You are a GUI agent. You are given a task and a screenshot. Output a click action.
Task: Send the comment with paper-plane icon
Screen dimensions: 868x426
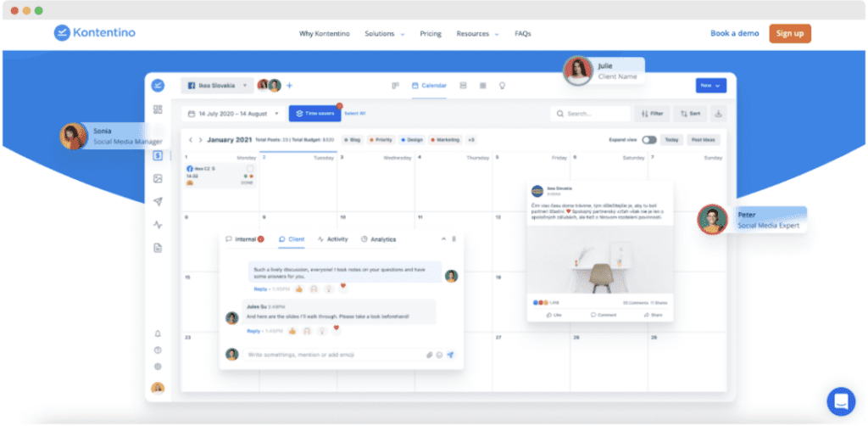point(451,355)
